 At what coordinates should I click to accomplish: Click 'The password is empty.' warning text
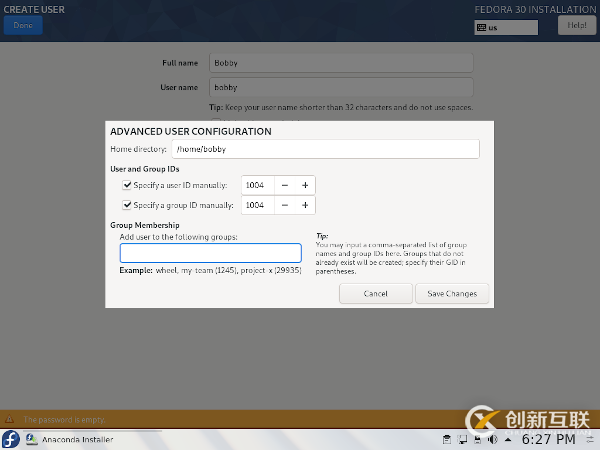pos(64,419)
